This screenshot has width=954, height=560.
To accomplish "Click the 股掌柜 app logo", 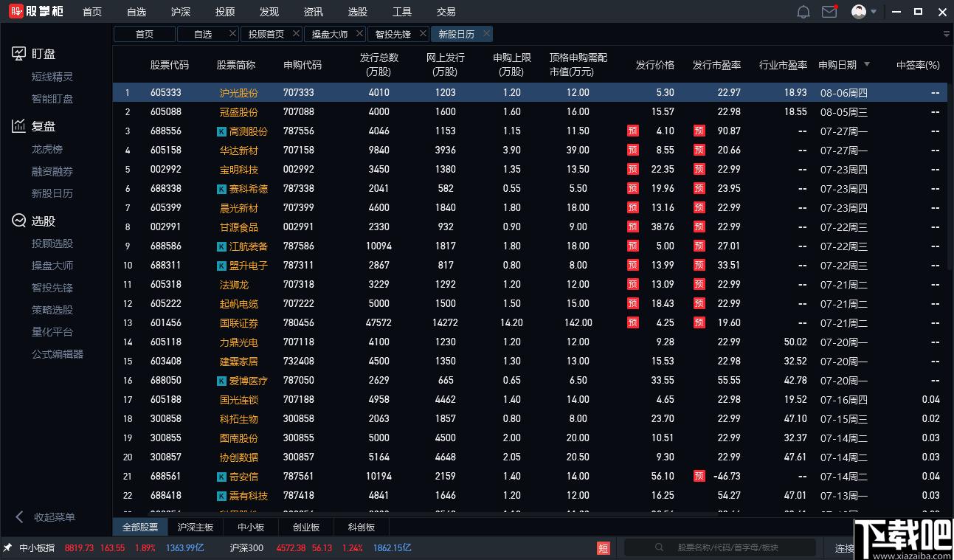I will (36, 12).
